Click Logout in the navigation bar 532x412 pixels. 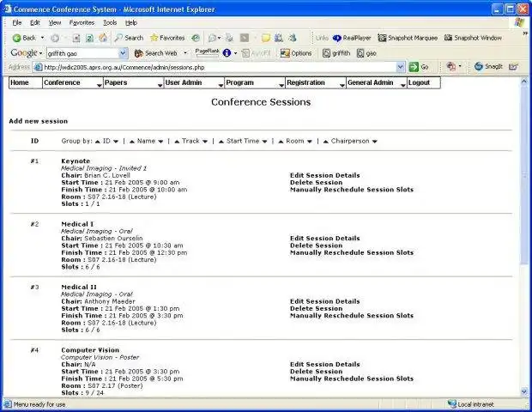pyautogui.click(x=423, y=82)
